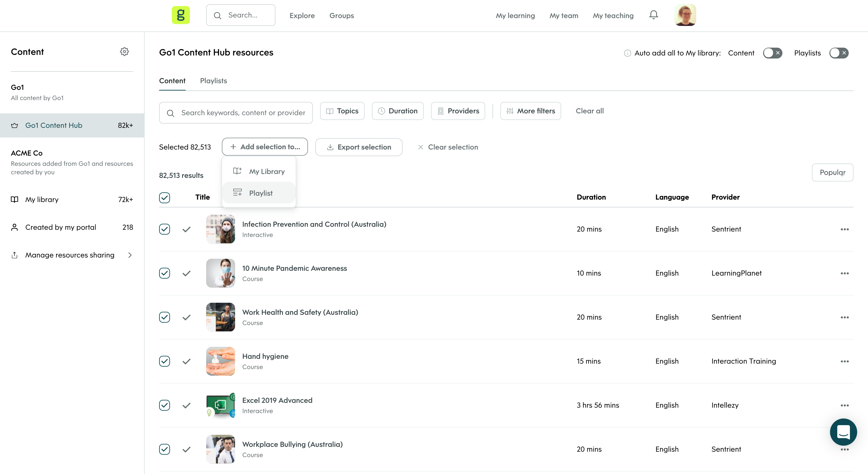
Task: Open the user profile avatar
Action: 685,15
